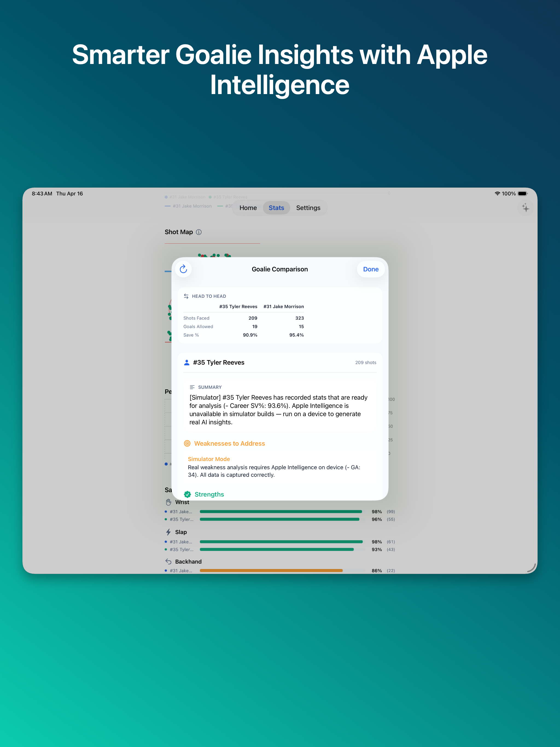Open the Settings tab
Screen dimensions: 560x747
308,208
